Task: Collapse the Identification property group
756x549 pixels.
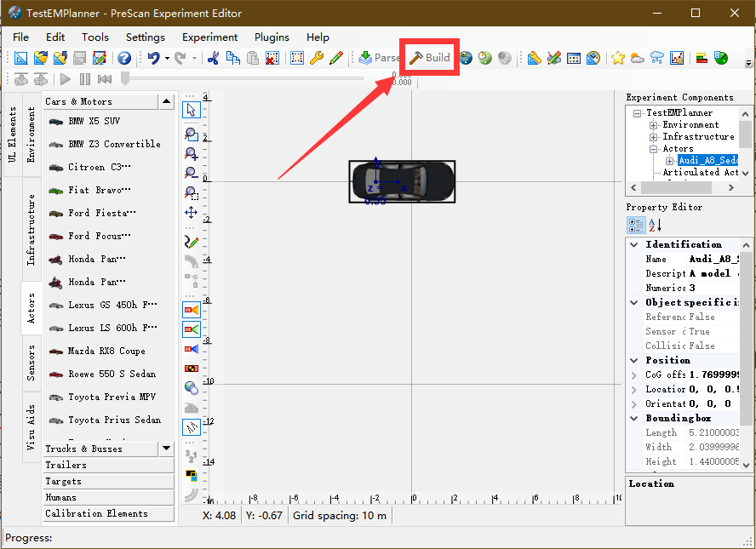Action: tap(634, 245)
